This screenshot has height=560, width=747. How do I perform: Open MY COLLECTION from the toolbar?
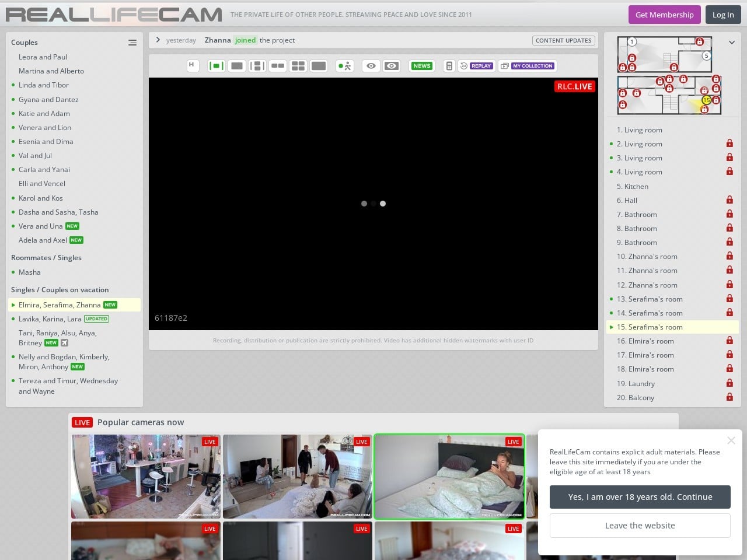pyautogui.click(x=527, y=66)
